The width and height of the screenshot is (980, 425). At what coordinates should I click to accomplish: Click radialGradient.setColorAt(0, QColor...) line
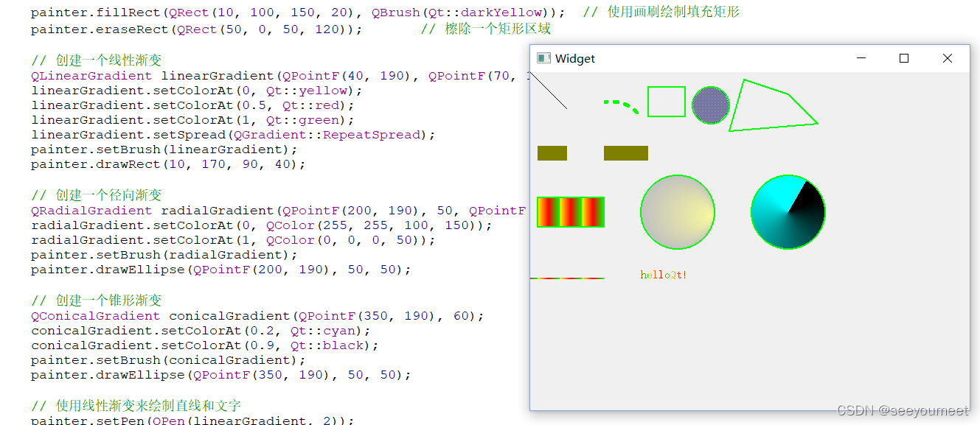point(262,225)
